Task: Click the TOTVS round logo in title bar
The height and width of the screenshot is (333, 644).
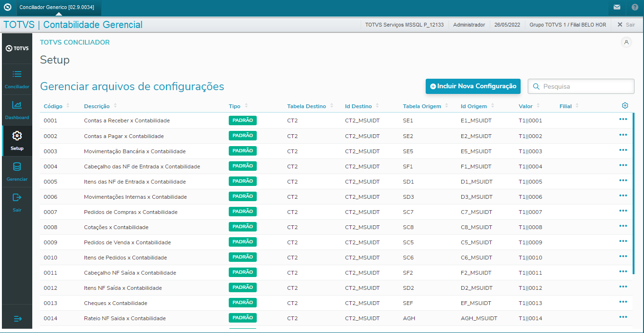Action: [8, 7]
